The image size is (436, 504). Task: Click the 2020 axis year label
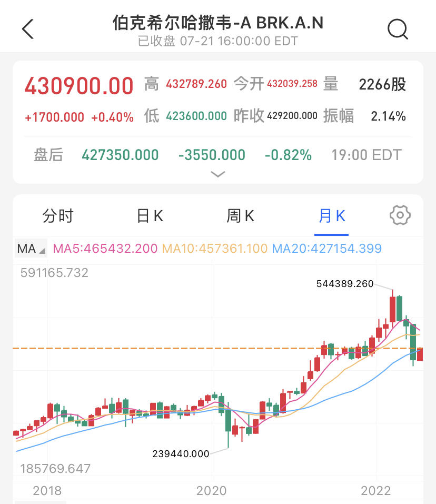point(212,490)
